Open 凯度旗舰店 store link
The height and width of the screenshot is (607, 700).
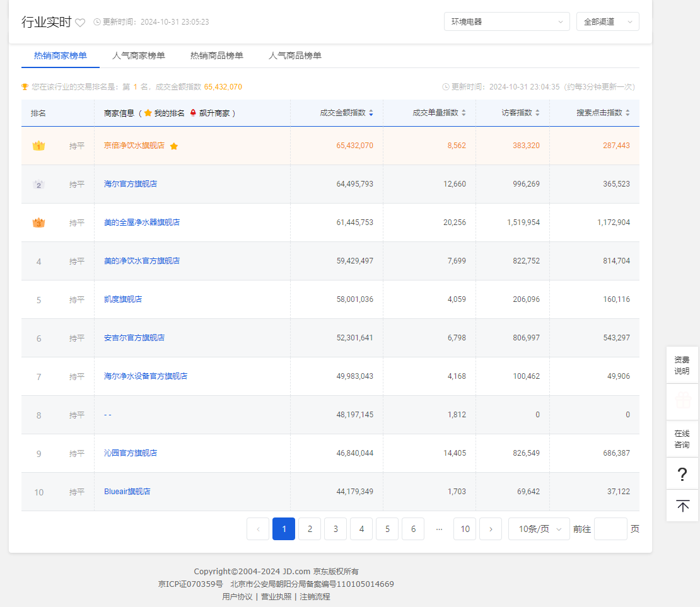[x=123, y=299]
